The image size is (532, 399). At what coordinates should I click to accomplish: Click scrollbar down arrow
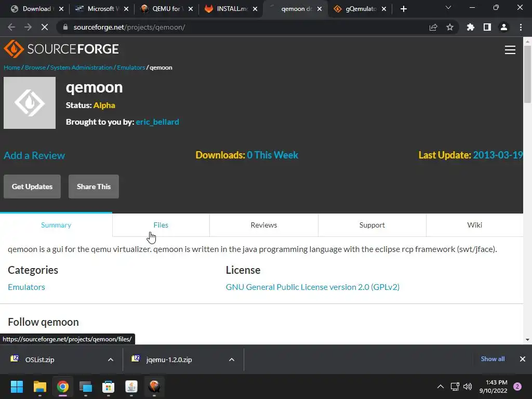(x=527, y=340)
